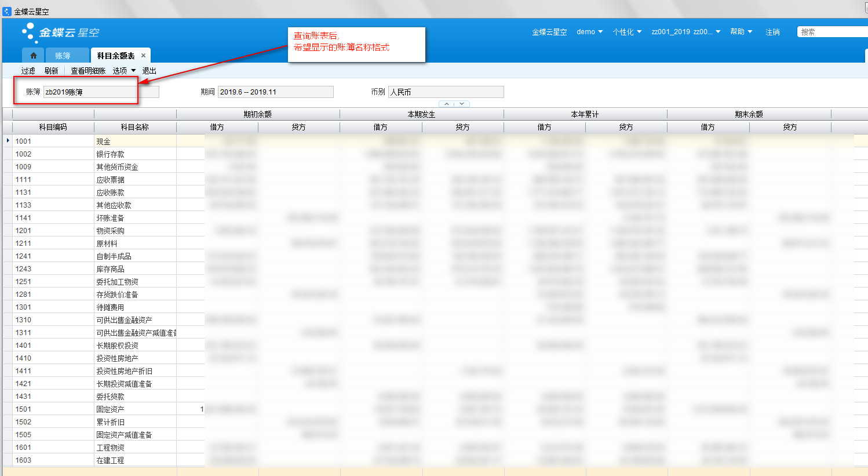This screenshot has width=868, height=476.
Task: Click 退出 to exit the report
Action: click(x=149, y=71)
